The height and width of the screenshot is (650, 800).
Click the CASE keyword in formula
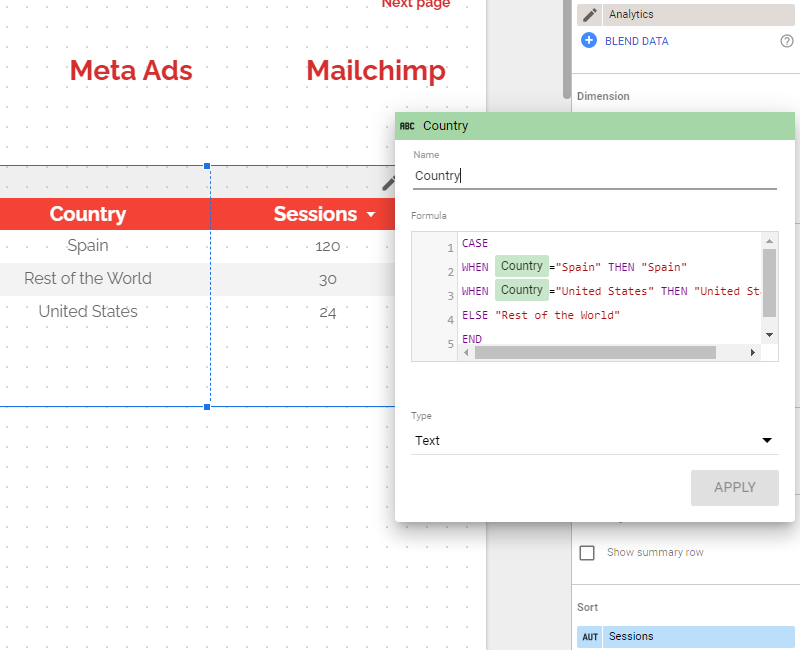(475, 243)
